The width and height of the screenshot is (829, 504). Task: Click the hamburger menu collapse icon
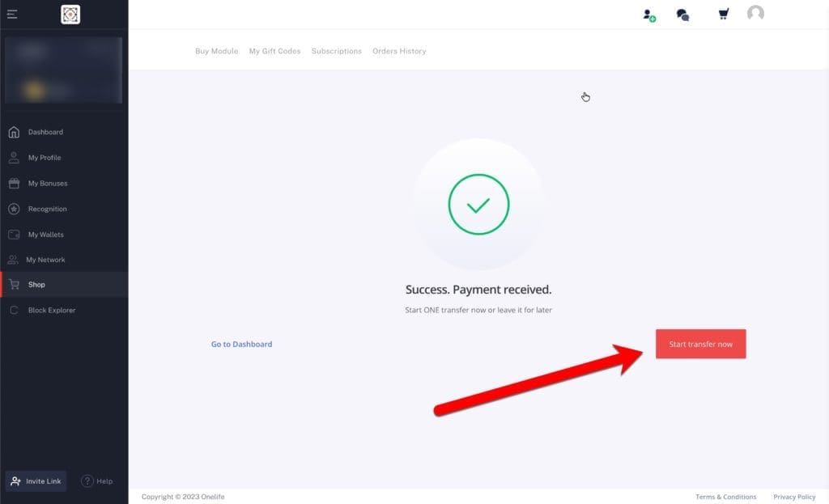12,14
